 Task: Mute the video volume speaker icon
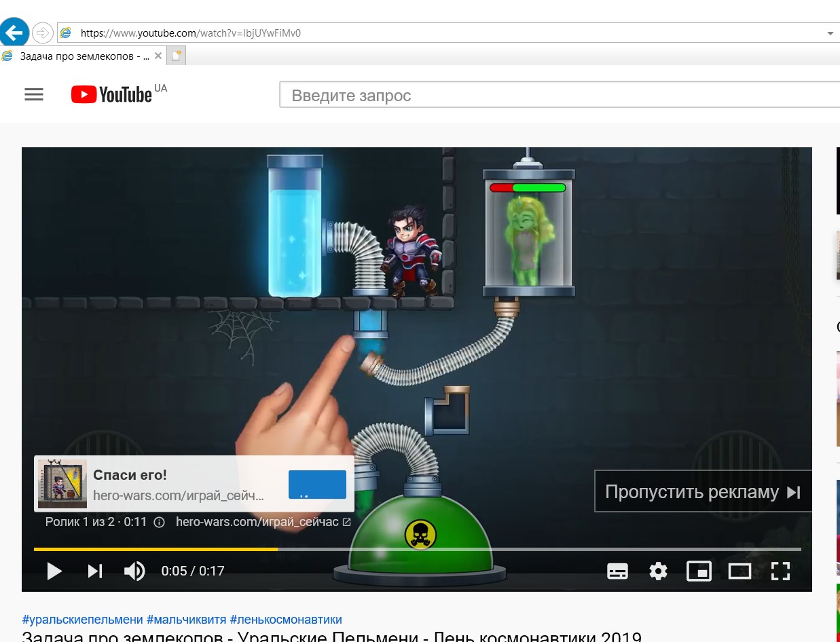pos(134,571)
